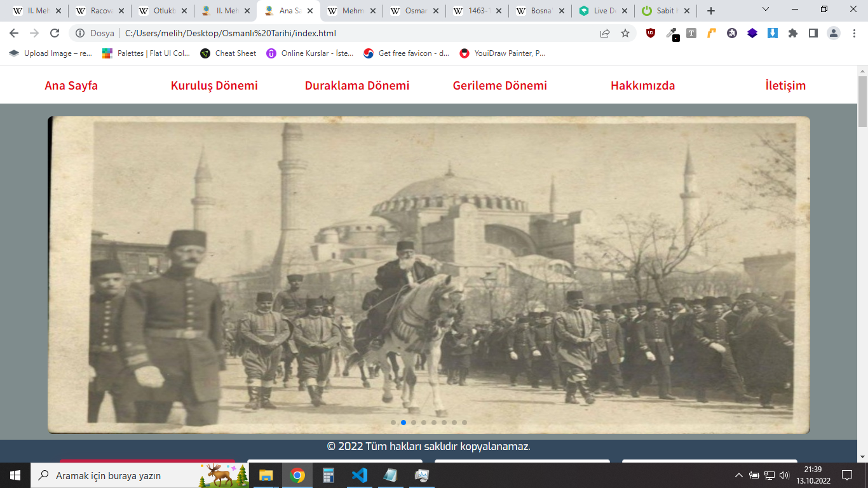This screenshot has height=488, width=868.
Task: Open the Palettes Flat UI Colors bookmark
Action: tap(147, 53)
